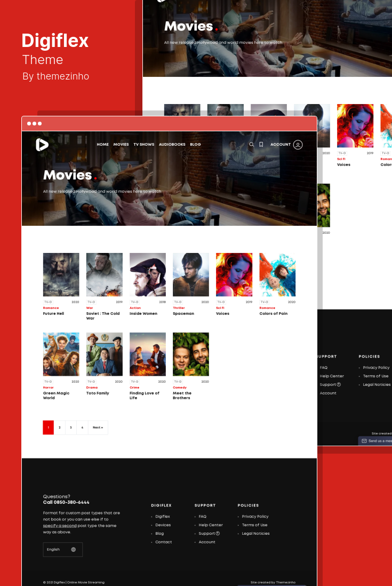Open the MOVIES menu item
Image resolution: width=392 pixels, height=586 pixels.
(x=121, y=144)
